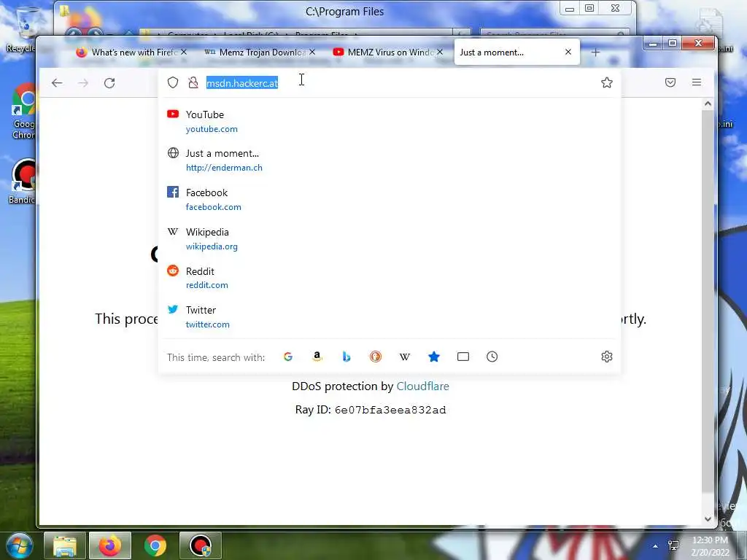Open Google Chrome desktop shortcut
The height and width of the screenshot is (560, 747).
pyautogui.click(x=23, y=111)
